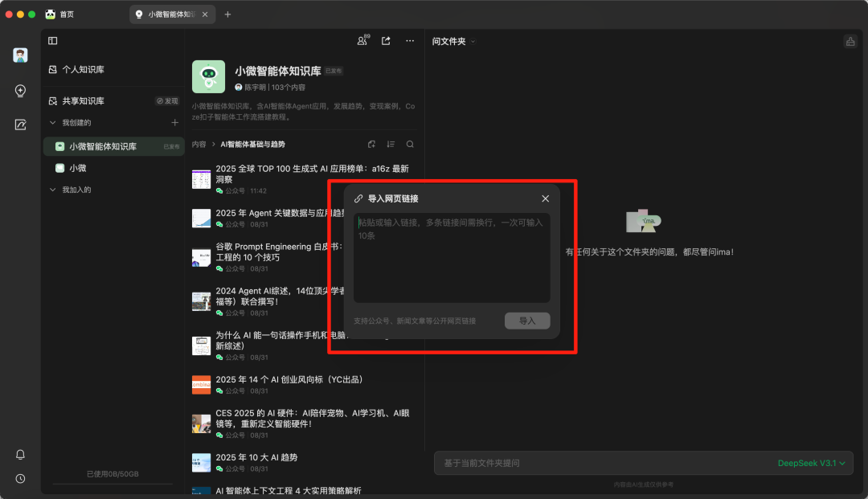Open the AI chat sidebar icon
Image resolution: width=868 pixels, height=499 pixels.
pos(20,90)
